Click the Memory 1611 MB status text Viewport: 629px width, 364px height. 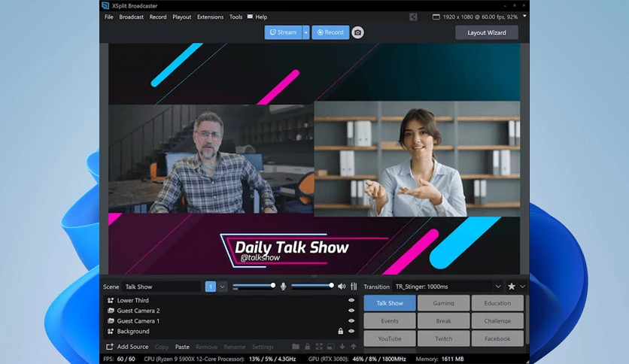click(439, 359)
